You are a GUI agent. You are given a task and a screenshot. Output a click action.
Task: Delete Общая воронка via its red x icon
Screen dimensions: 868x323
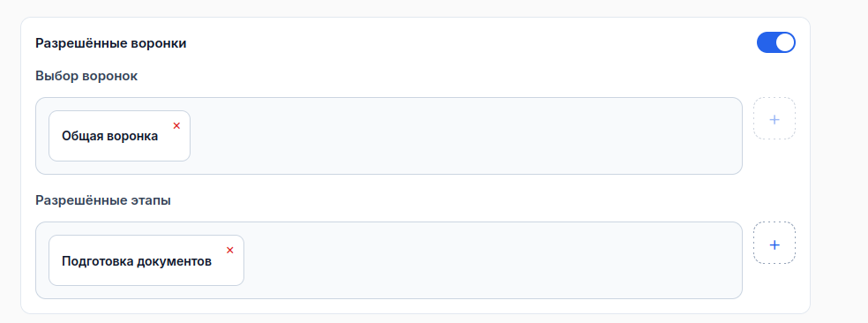pos(176,126)
